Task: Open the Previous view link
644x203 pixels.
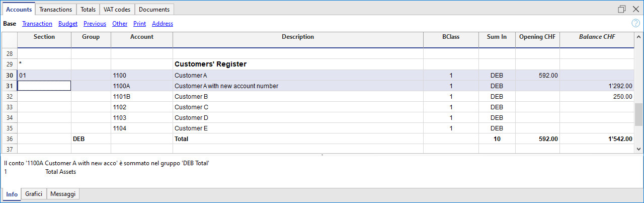Action: [95, 24]
